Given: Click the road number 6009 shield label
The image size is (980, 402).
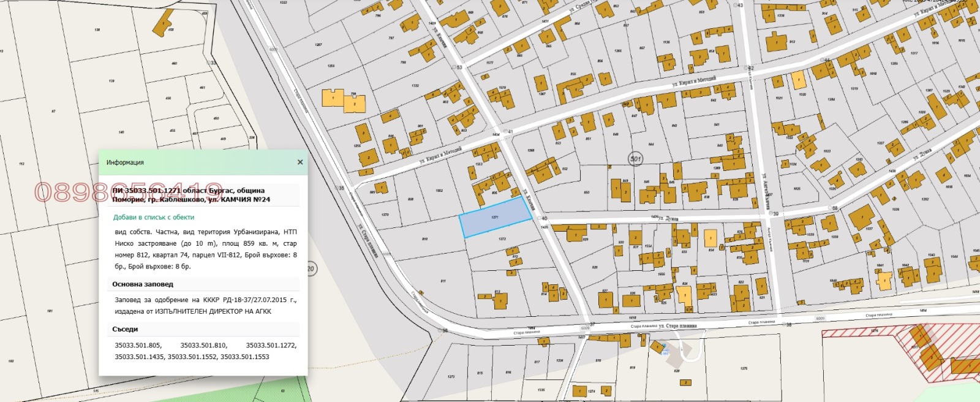Looking at the screenshot, I should (x=820, y=319).
